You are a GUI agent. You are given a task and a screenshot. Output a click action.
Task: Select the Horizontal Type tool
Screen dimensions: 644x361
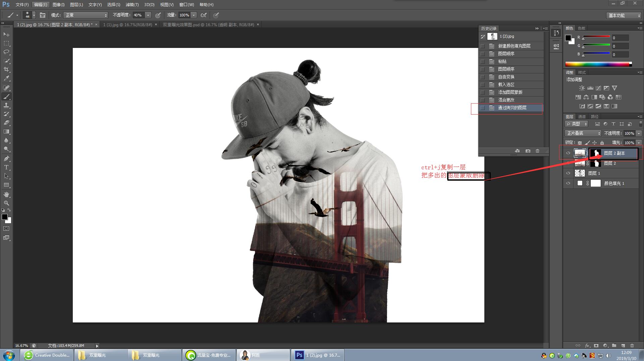tap(6, 167)
